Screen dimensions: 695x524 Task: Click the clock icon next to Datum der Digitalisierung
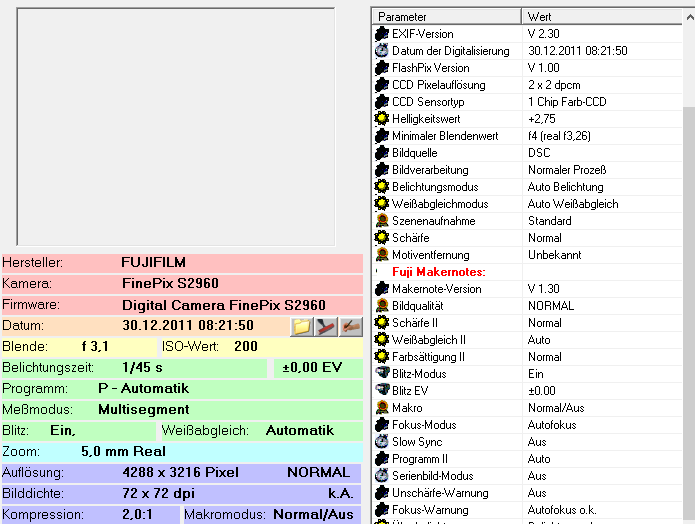coord(382,51)
